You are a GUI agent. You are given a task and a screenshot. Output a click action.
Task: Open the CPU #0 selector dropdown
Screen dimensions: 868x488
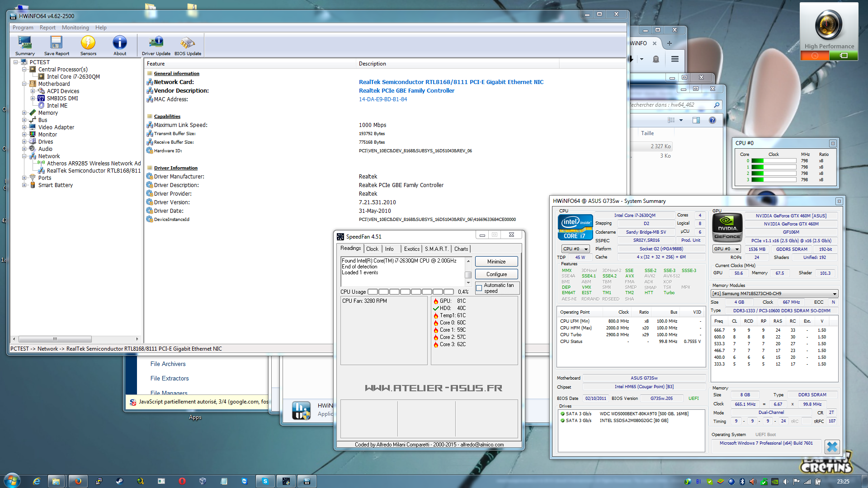click(x=576, y=249)
